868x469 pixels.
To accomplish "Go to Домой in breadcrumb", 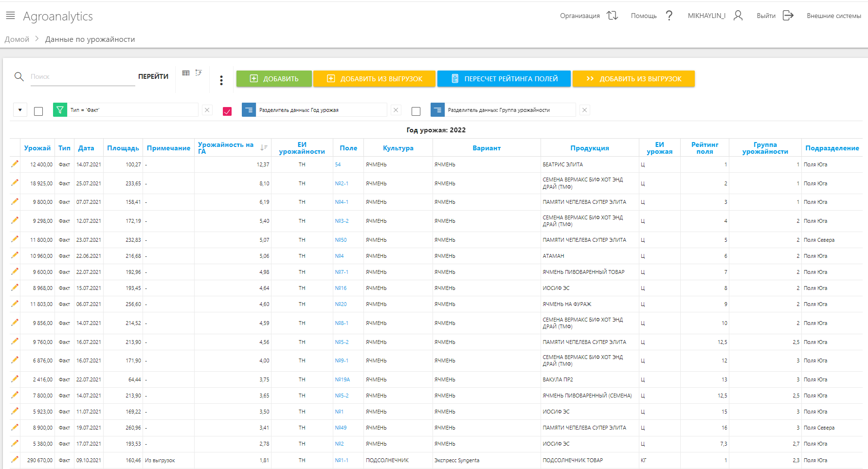I will coord(17,39).
